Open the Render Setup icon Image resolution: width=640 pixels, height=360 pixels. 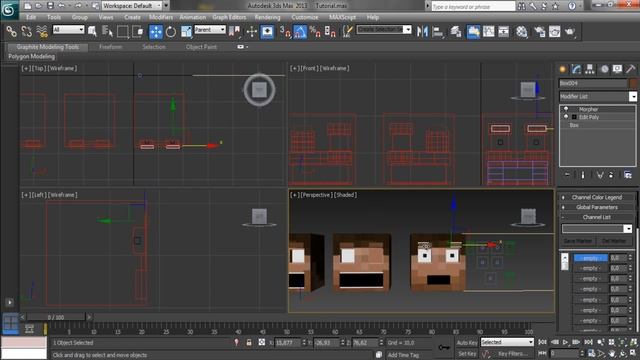(540, 31)
